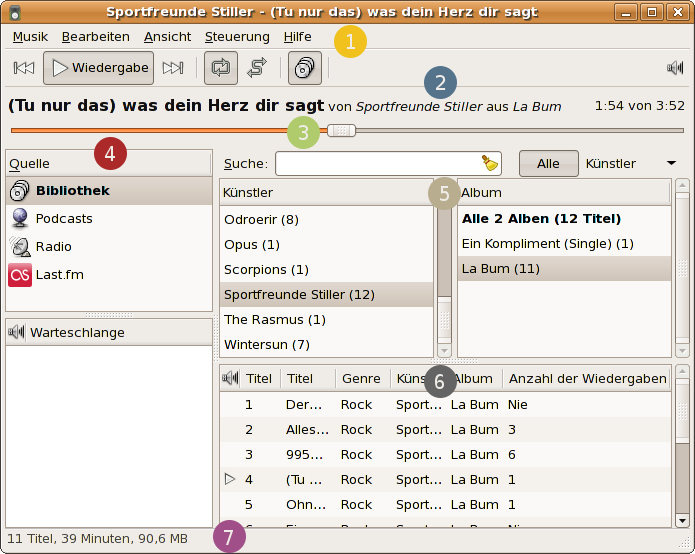The image size is (695, 554).
Task: Click the song position slider handle
Action: pyautogui.click(x=341, y=130)
